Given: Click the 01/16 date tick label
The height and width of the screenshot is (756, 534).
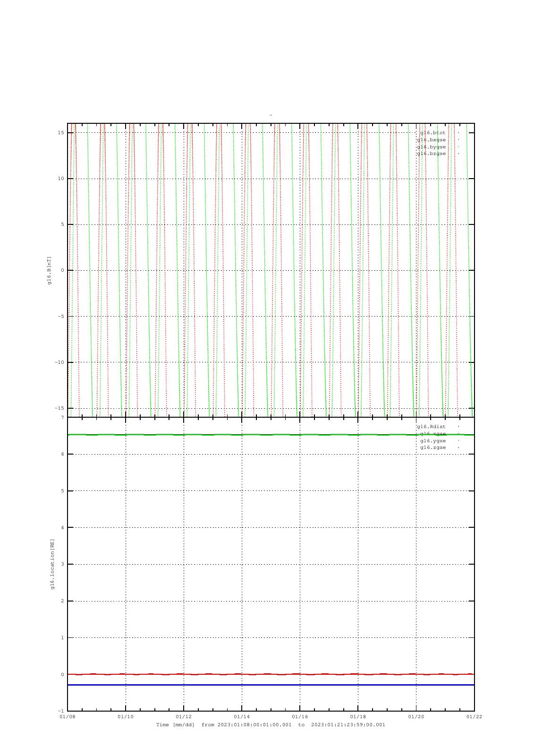Looking at the screenshot, I should (x=300, y=716).
